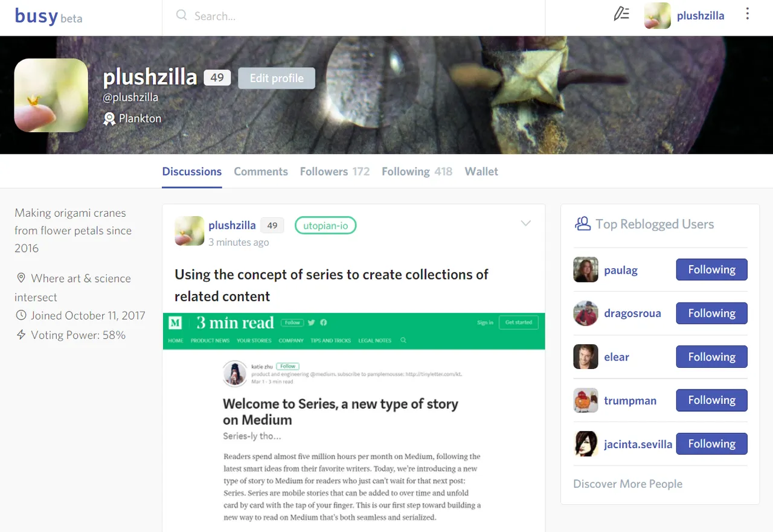Switch to the Comments tab

[x=261, y=171]
